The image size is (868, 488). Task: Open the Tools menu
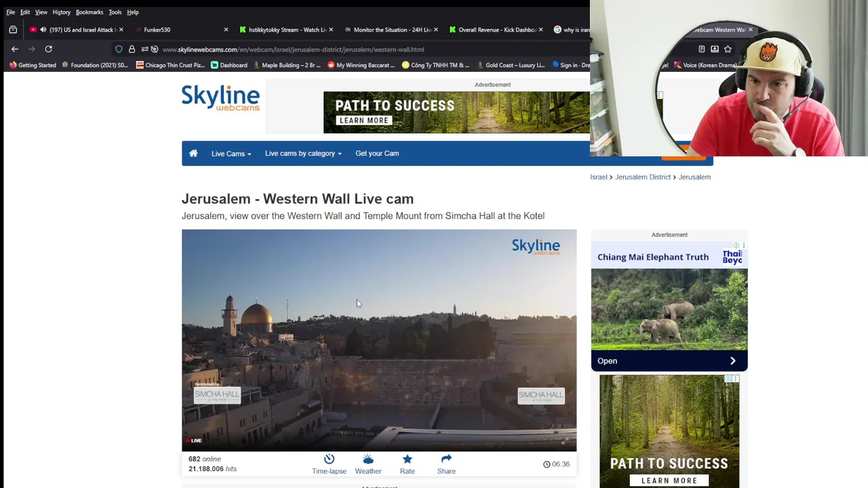(x=115, y=12)
